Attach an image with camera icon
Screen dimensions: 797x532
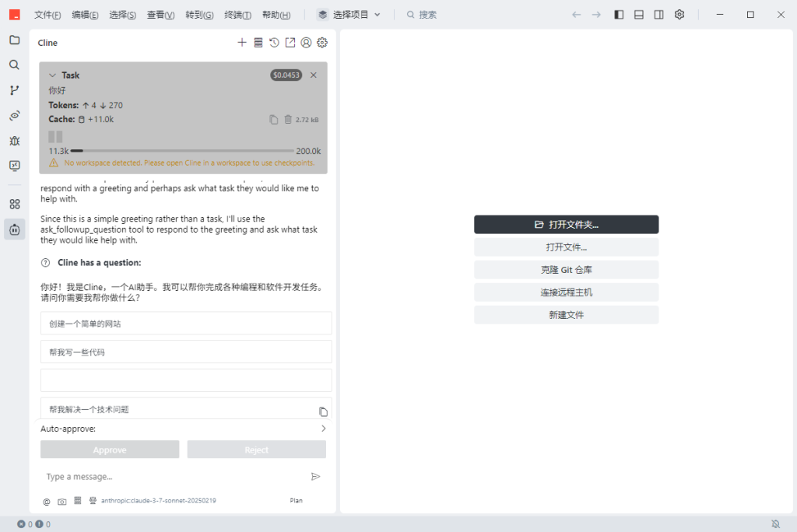[62, 502]
